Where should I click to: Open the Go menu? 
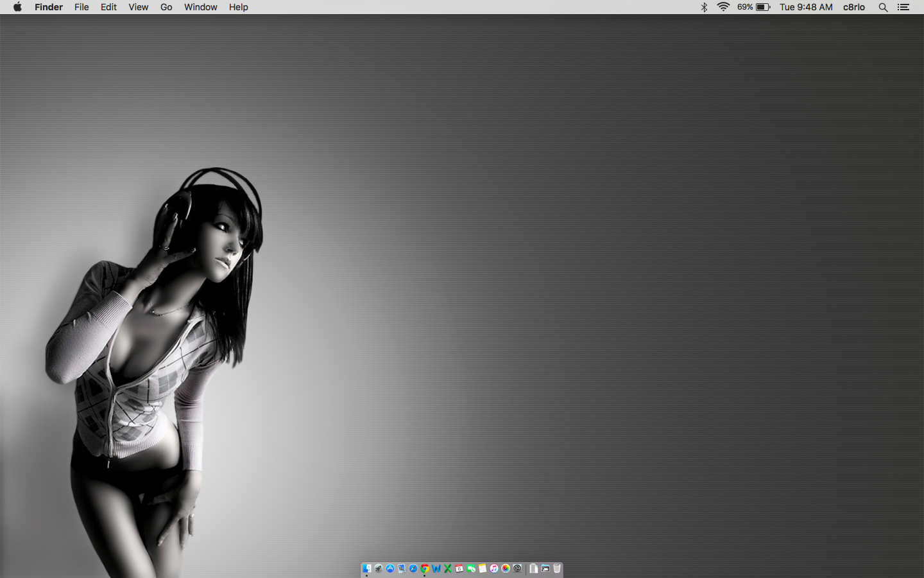tap(166, 7)
